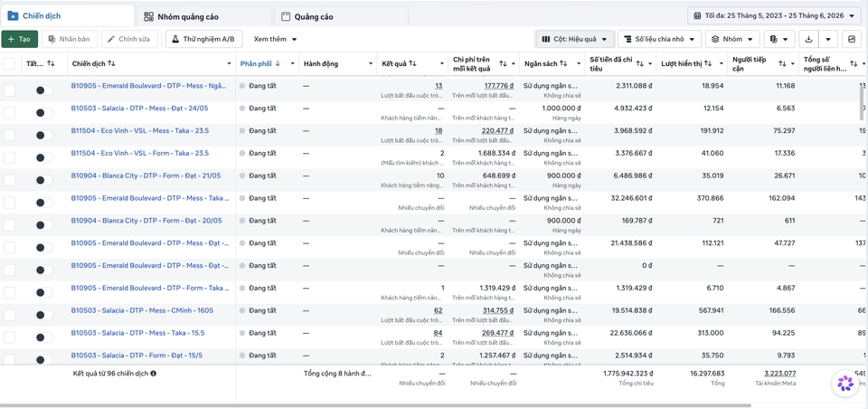Sort by Chi phí trên mỗi kết quả arrows
Image resolution: width=868 pixels, height=409 pixels.
click(503, 63)
